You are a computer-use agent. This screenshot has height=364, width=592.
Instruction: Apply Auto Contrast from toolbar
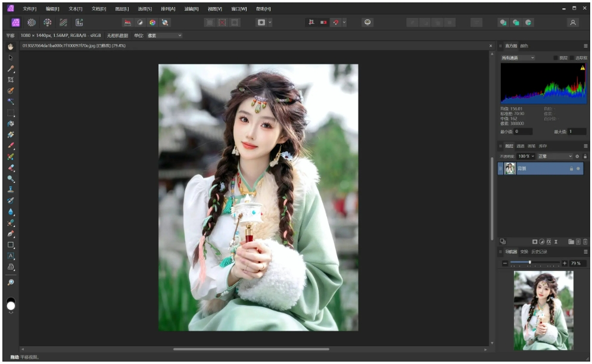coord(140,23)
